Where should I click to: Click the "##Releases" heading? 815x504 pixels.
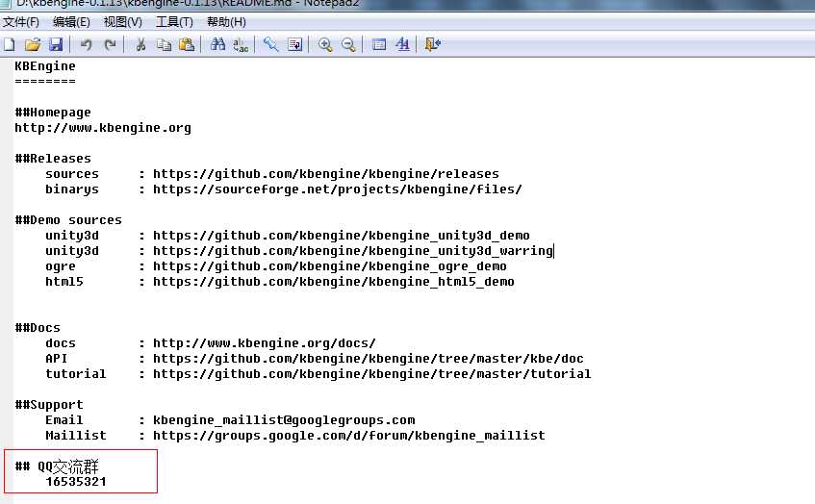pos(53,159)
